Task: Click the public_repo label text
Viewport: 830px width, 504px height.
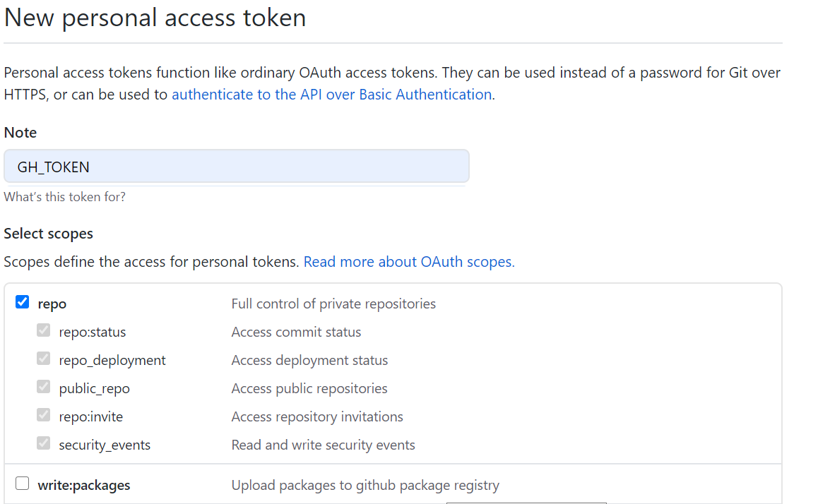Action: tap(95, 388)
